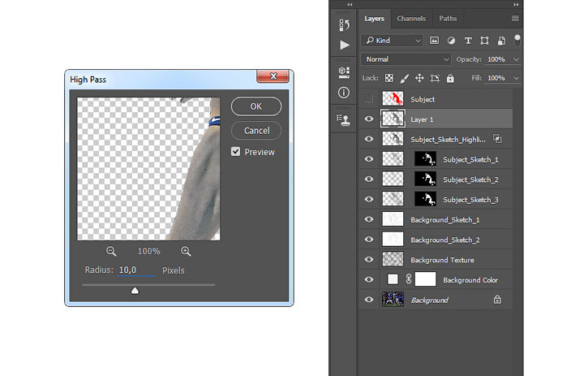This screenshot has width=588, height=376.
Task: Open the Opacity dropdown arrow
Action: point(516,59)
